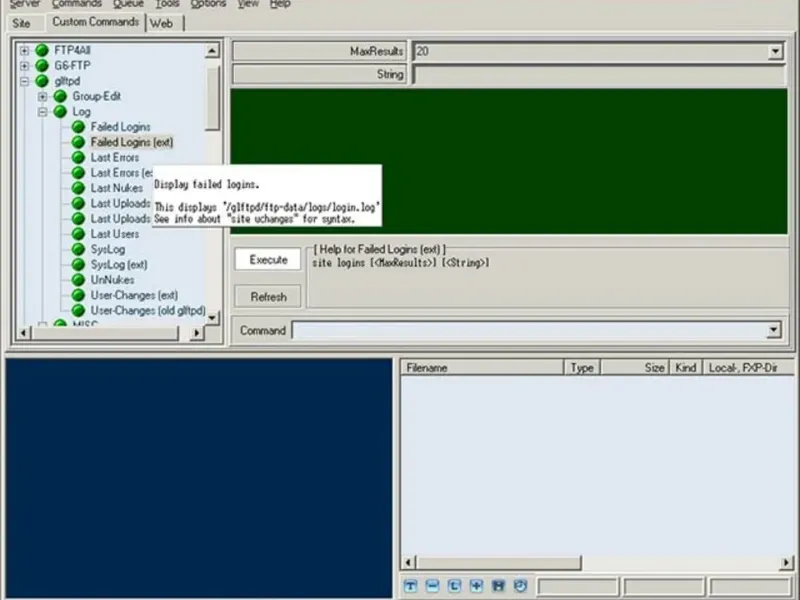Select the User-Changes (old glftpd) command
The image size is (800, 600).
[x=148, y=311]
